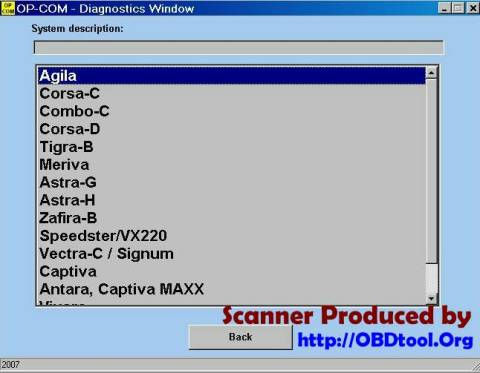Choose the Combo-C entry
Viewport: 480px width, 373px height.
coord(232,111)
